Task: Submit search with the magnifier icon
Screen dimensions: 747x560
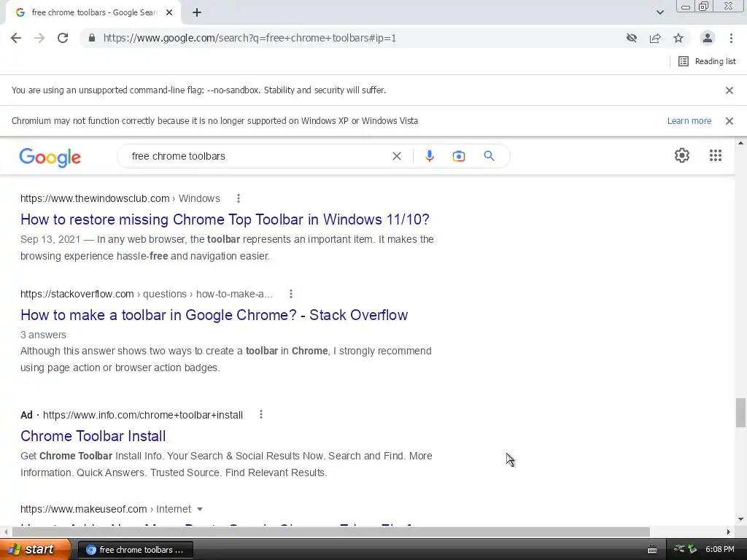Action: 489,156
